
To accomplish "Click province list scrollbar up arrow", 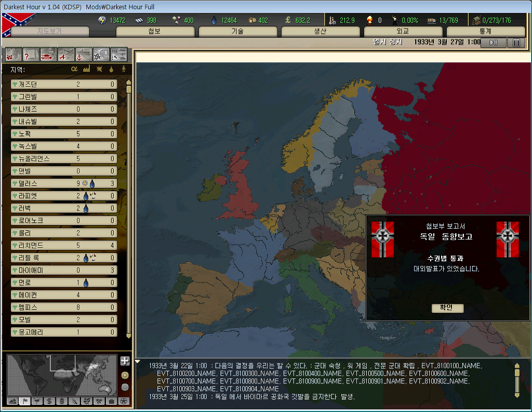I will 129,82.
